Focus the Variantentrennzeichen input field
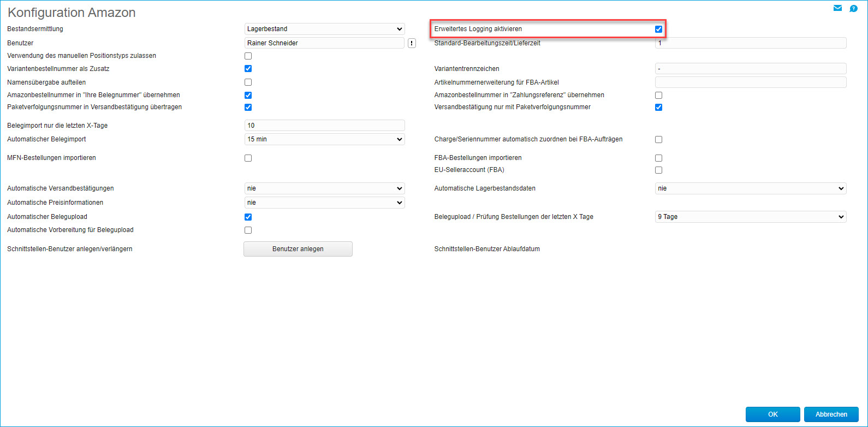 (751, 69)
